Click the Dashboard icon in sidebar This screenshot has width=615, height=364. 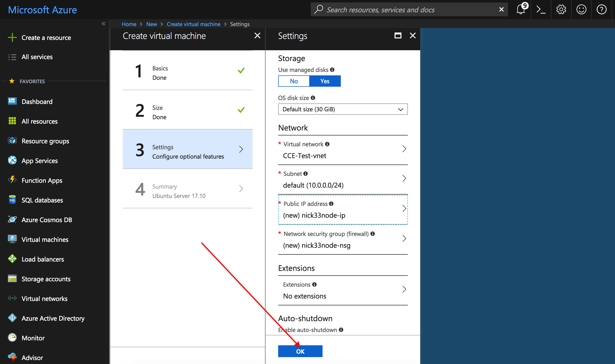point(12,101)
